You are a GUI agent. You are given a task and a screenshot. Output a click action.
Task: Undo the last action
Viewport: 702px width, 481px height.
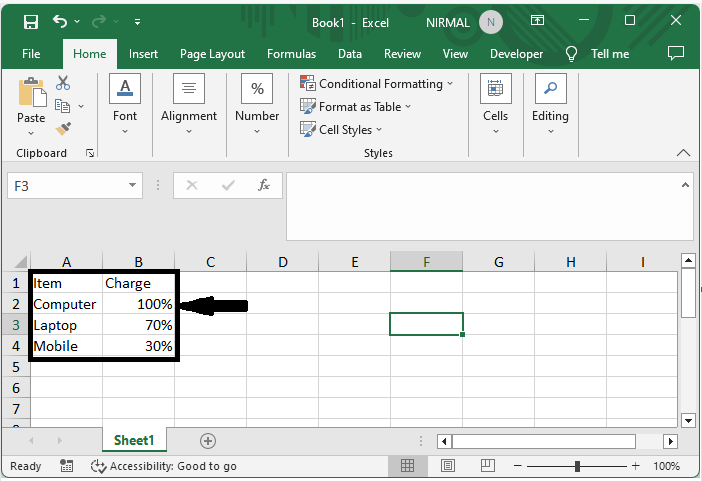tap(60, 21)
